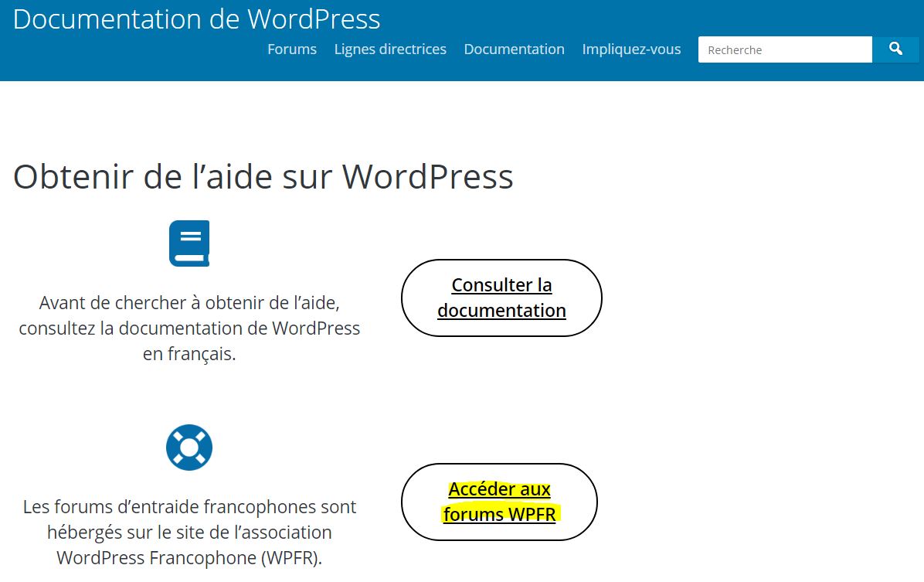Follow the highlighted Accéder aux forums WPFR link
The width and height of the screenshot is (924, 582).
tap(499, 502)
